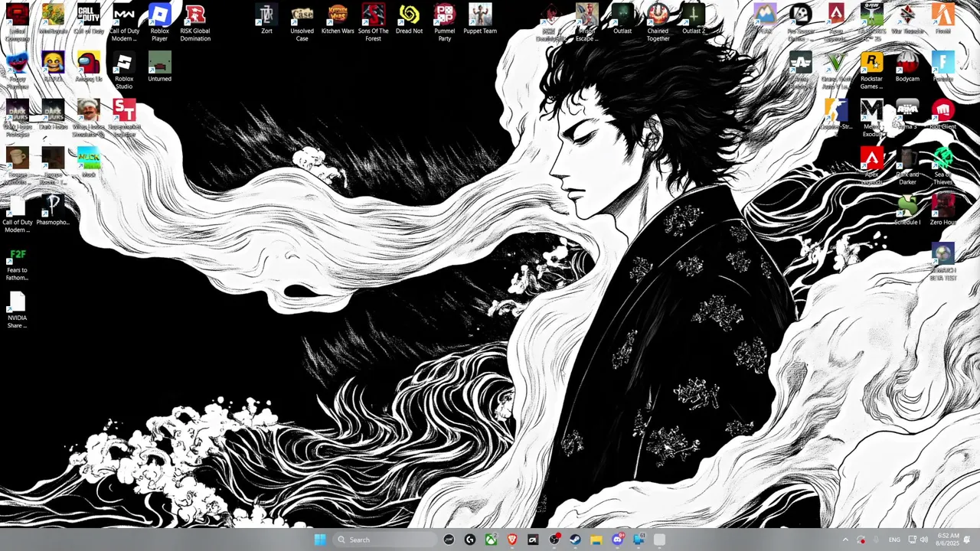The width and height of the screenshot is (980, 551).
Task: Open the notification bell in tray
Action: click(x=967, y=540)
